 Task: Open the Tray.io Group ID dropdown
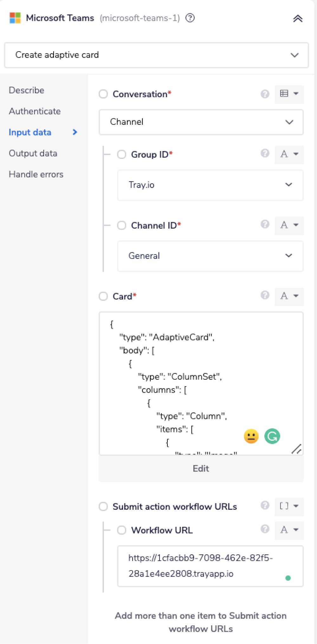[x=210, y=185]
